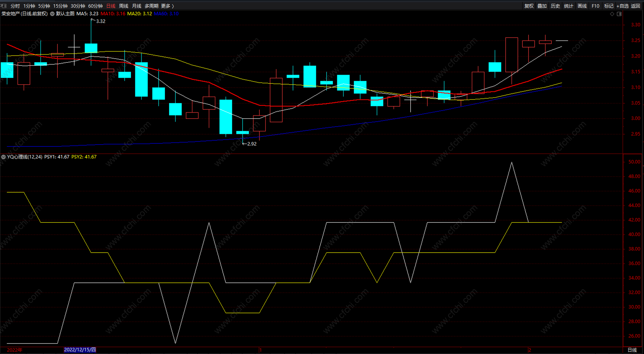Expand the 更多 periods chevron
This screenshot has height=354, width=644.
pos(173,6)
